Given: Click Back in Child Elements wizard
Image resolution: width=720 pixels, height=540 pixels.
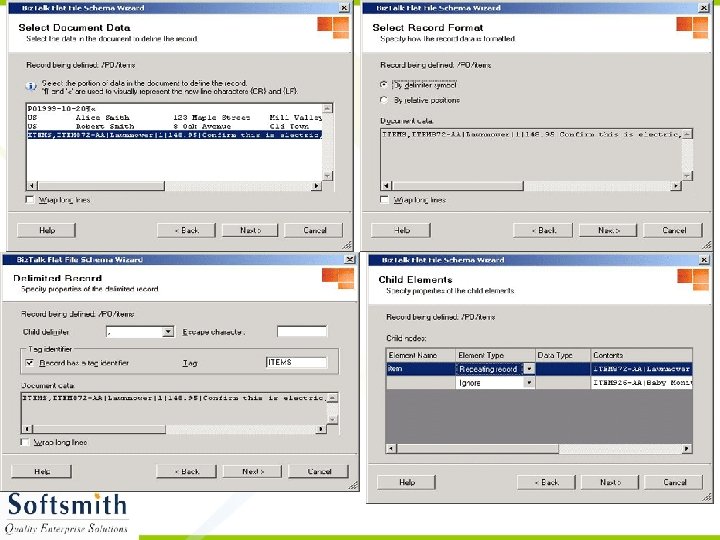Looking at the screenshot, I should click(546, 482).
